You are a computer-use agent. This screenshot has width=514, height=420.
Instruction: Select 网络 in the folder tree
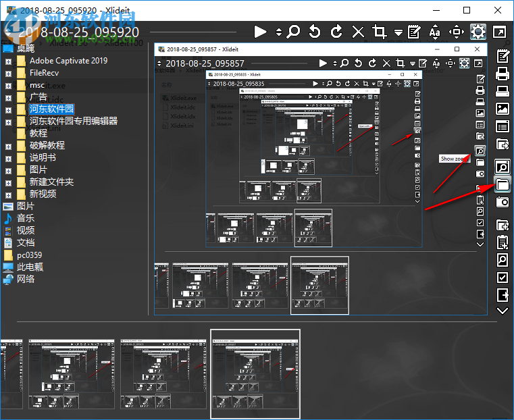tap(26, 279)
